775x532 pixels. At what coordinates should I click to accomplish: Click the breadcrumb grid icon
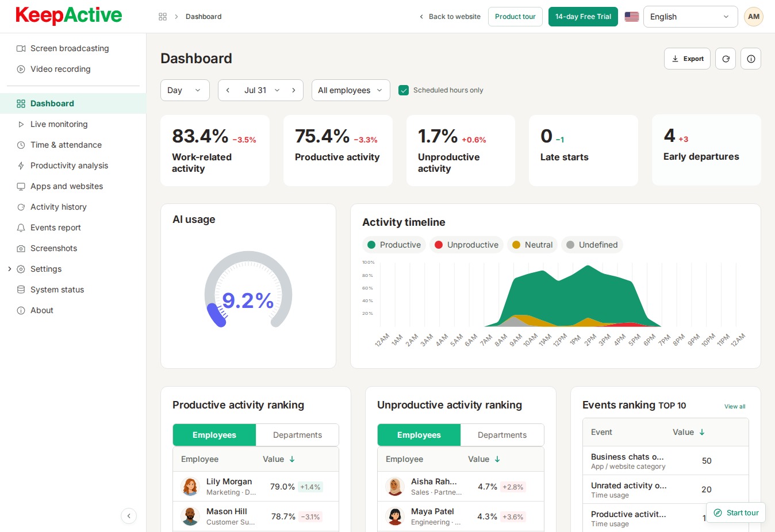point(163,17)
